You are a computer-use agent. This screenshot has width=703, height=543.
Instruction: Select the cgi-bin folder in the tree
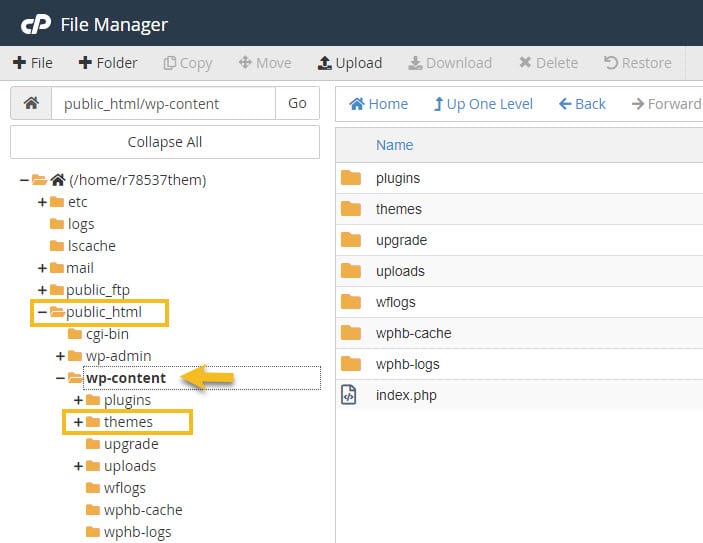[x=107, y=334]
